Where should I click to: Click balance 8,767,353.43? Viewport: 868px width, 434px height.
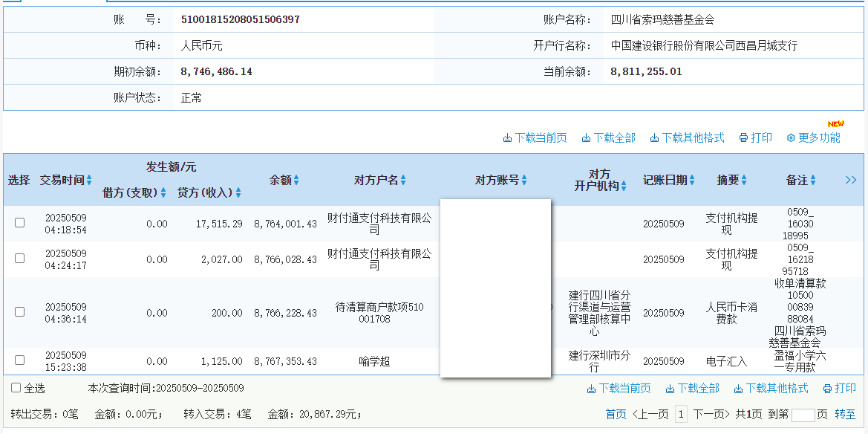(286, 361)
